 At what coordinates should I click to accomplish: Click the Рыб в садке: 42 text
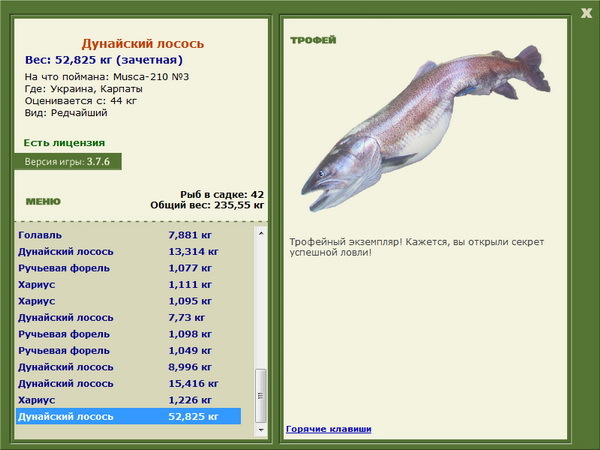[222, 194]
